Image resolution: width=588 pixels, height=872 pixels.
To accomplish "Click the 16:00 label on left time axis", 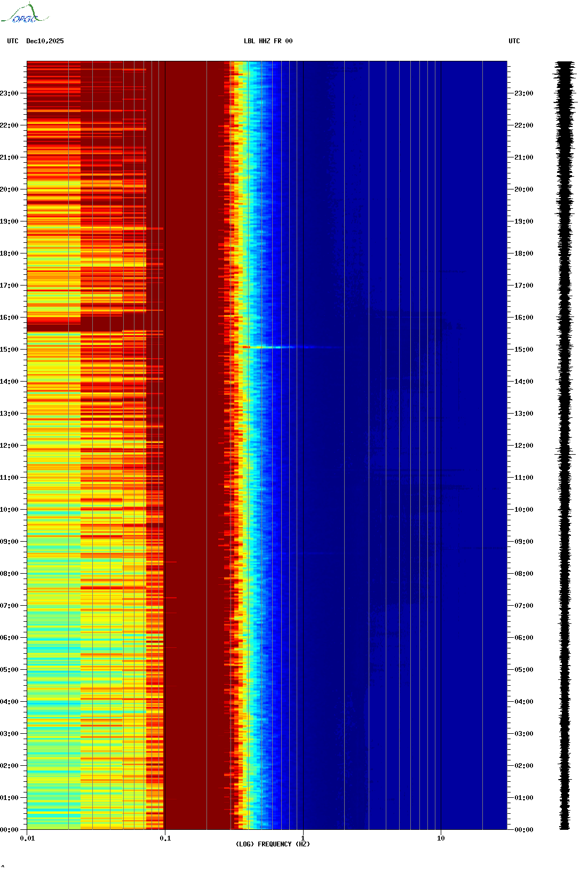I will click(x=9, y=318).
